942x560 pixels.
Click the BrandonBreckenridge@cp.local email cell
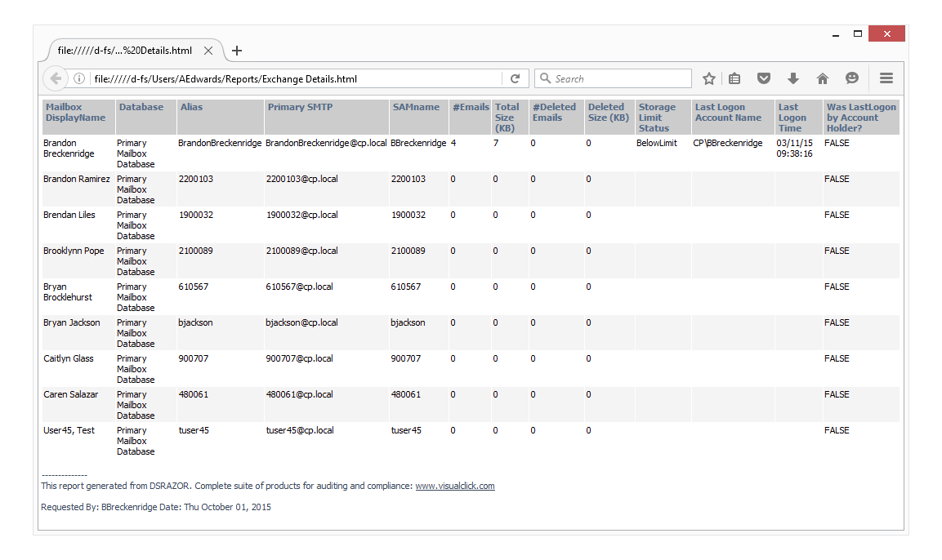point(326,143)
